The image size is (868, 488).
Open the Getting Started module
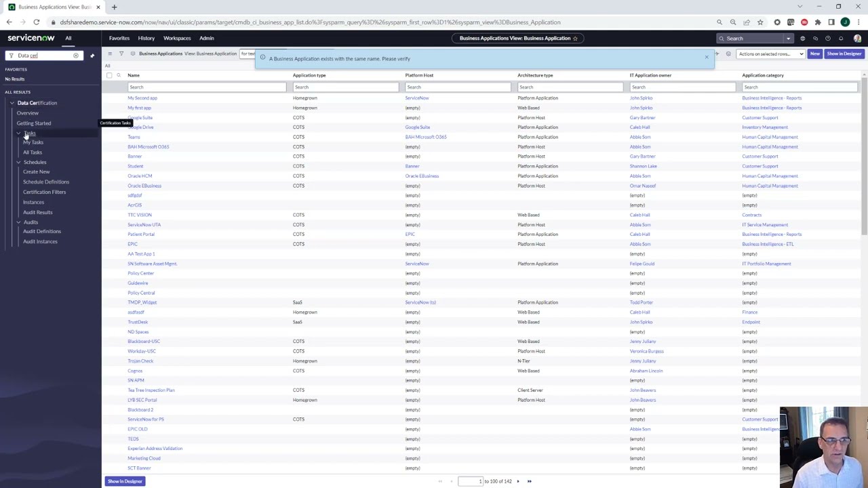33,123
